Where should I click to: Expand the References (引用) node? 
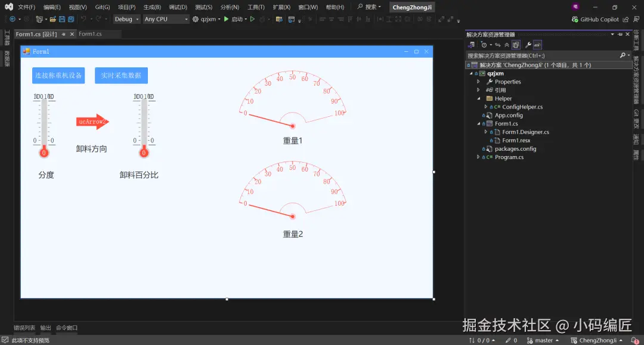pos(478,90)
